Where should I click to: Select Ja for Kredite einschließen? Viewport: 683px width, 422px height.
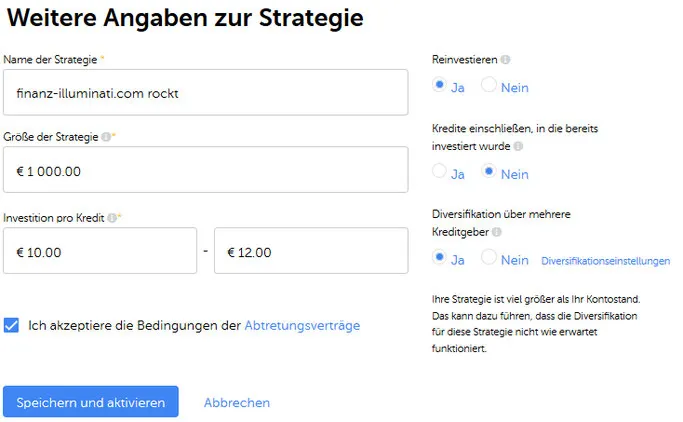click(440, 171)
